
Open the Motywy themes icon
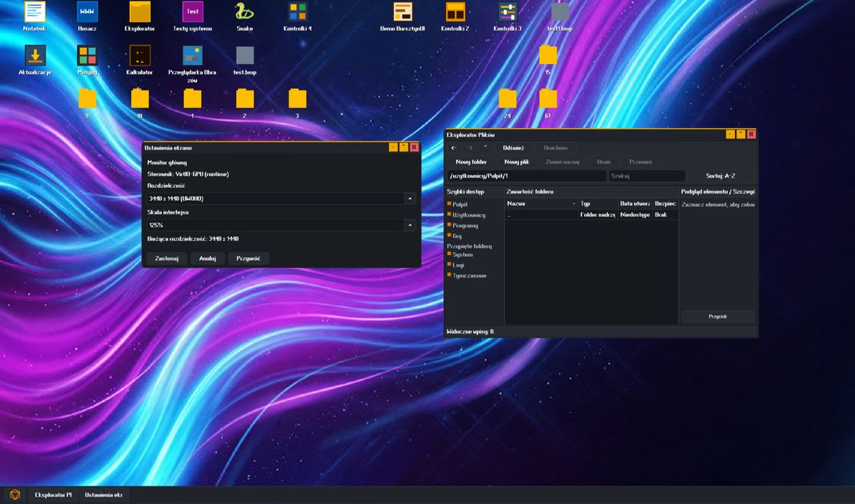(86, 55)
